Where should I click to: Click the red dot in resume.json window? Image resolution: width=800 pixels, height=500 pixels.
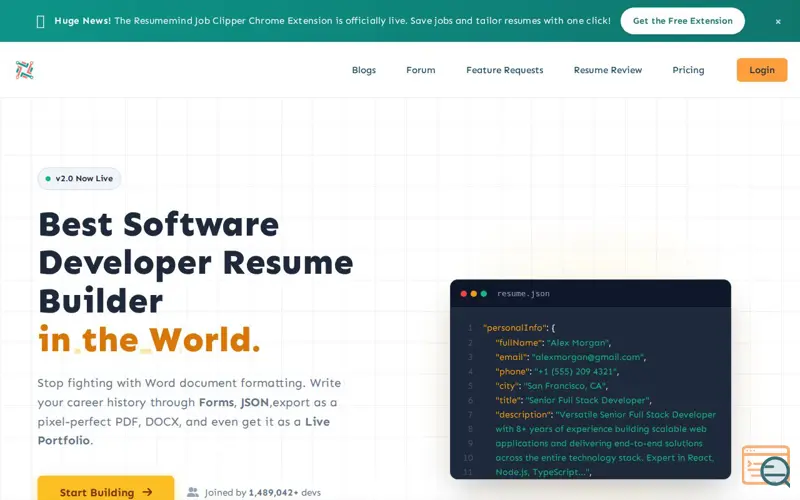pyautogui.click(x=463, y=294)
